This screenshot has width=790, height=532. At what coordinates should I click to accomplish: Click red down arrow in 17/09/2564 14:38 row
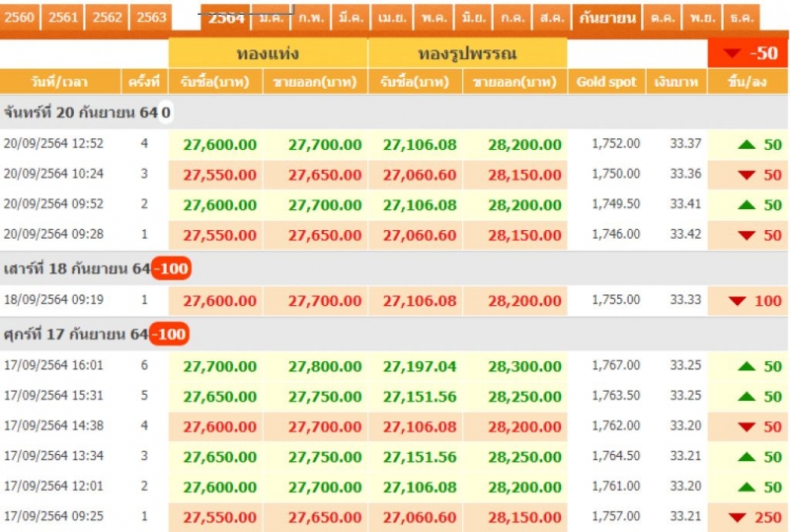point(747,426)
